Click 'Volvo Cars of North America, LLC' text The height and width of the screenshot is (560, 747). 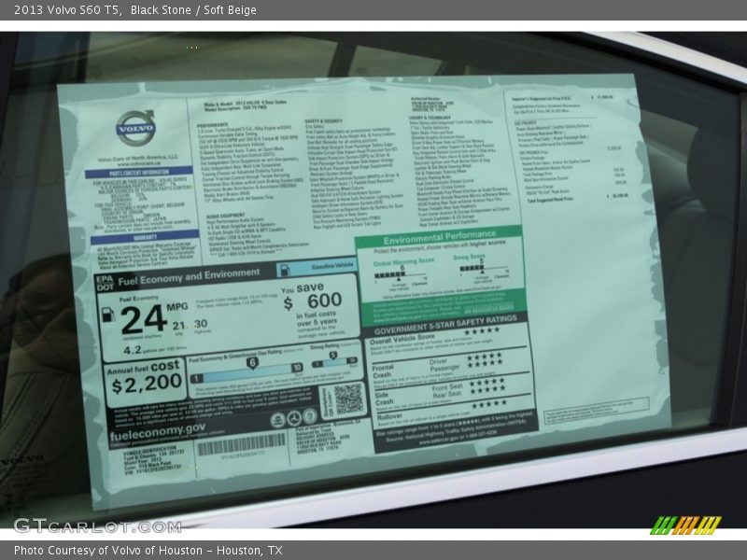click(x=137, y=158)
